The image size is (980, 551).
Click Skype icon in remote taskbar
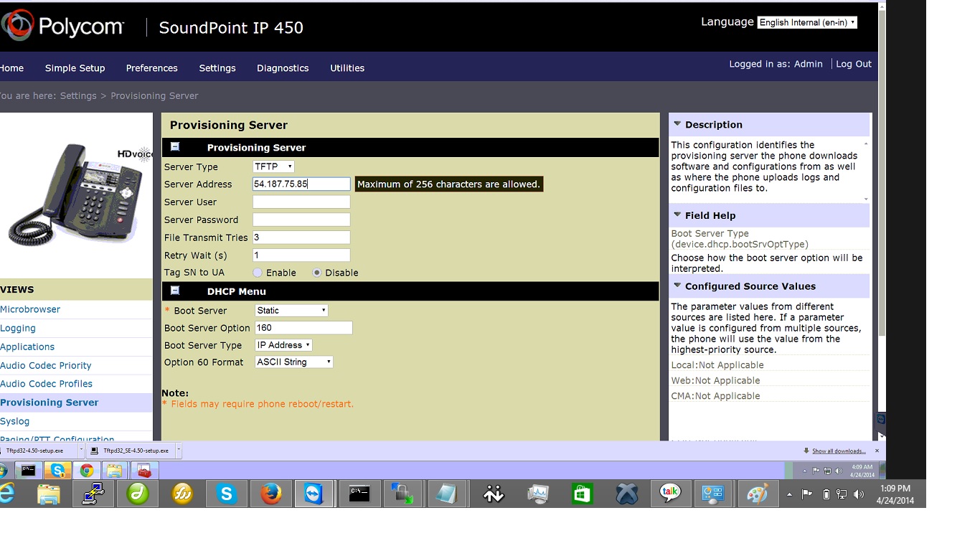[x=57, y=471]
